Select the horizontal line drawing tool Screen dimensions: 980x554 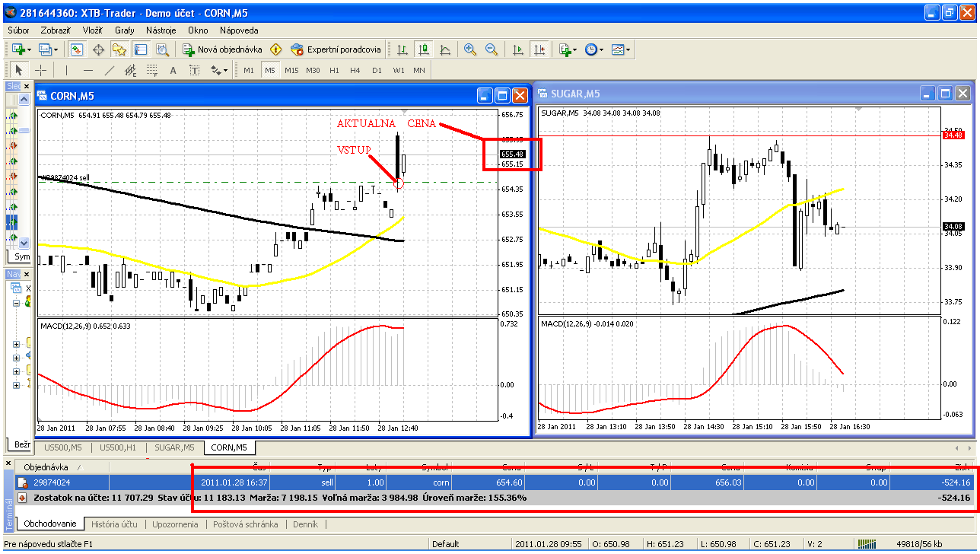(88, 70)
